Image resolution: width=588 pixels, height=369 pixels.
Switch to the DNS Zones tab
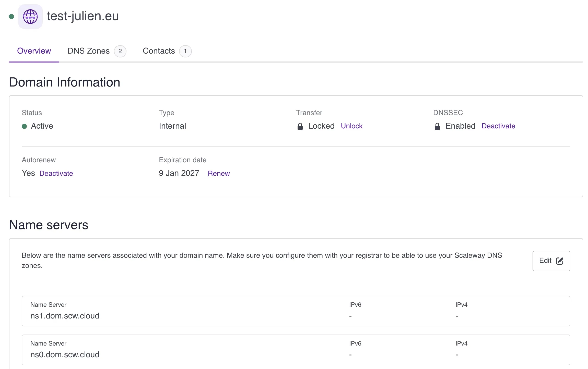(x=88, y=51)
